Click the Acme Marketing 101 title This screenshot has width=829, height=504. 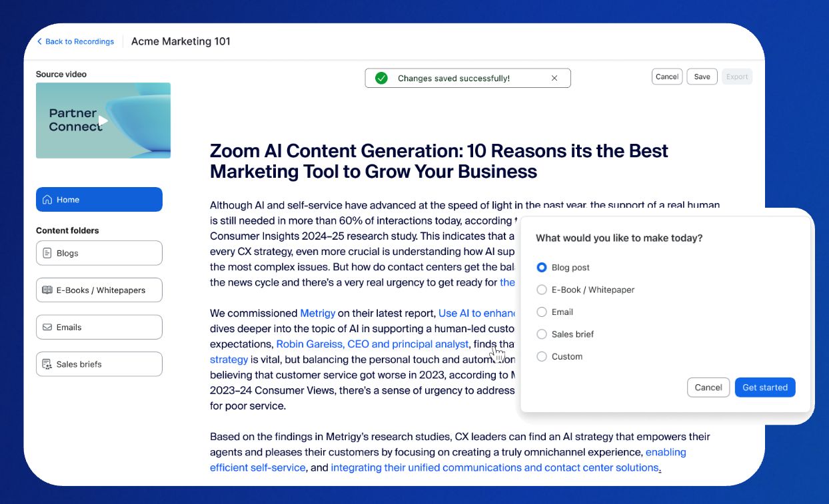pyautogui.click(x=181, y=41)
